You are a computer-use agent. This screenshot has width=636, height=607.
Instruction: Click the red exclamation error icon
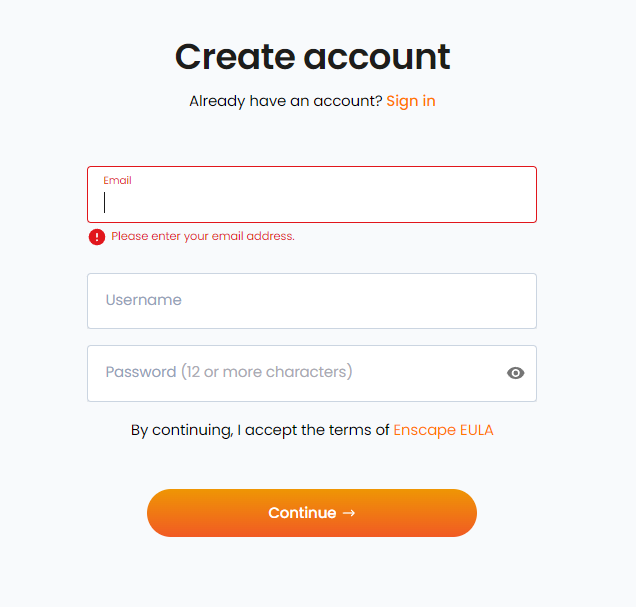(x=97, y=237)
